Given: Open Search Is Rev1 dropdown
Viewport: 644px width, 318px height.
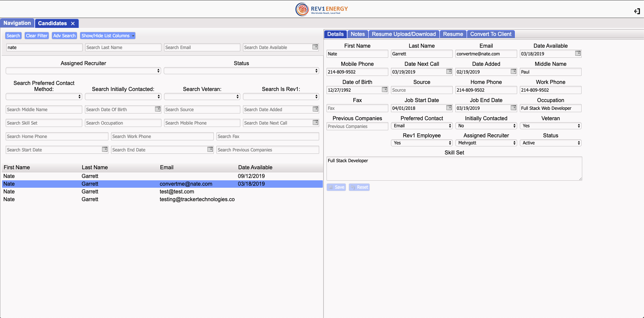Looking at the screenshot, I should 281,97.
